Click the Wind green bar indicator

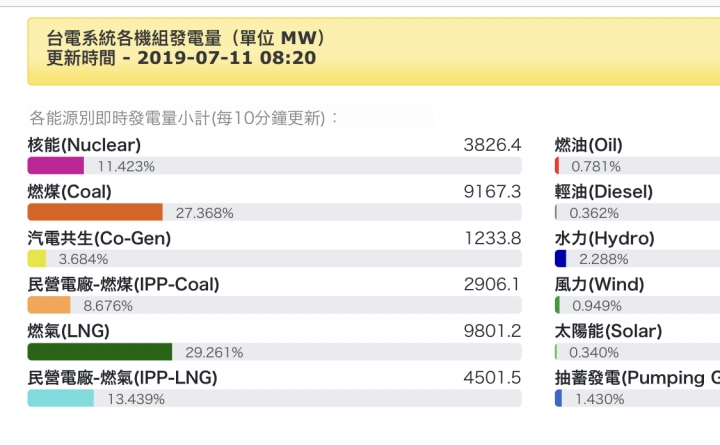point(558,305)
